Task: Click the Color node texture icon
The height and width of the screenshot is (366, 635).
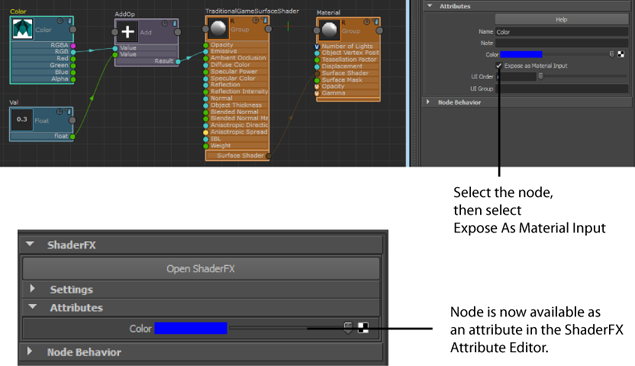Action: (x=22, y=29)
